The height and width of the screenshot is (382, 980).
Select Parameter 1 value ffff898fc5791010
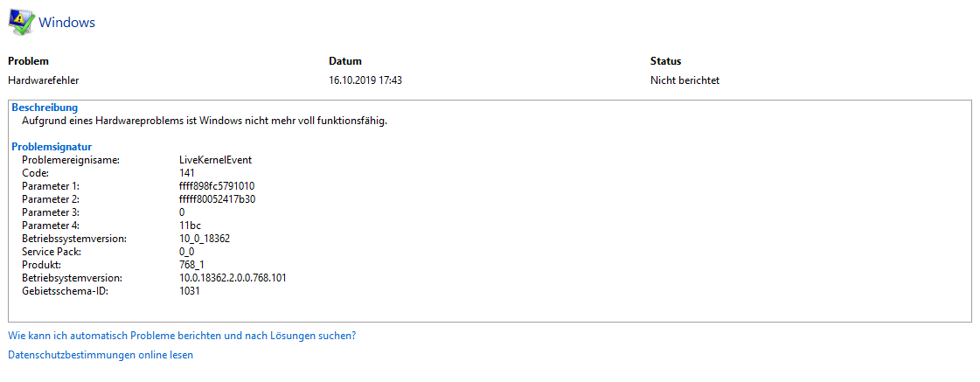tap(217, 185)
